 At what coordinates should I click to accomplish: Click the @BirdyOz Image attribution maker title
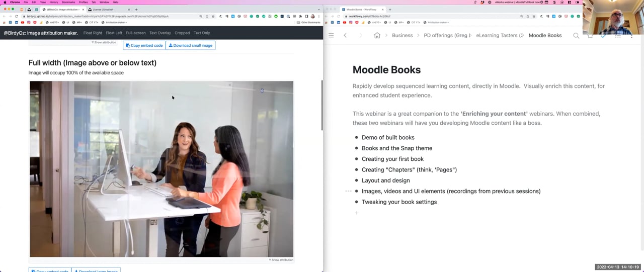41,33
